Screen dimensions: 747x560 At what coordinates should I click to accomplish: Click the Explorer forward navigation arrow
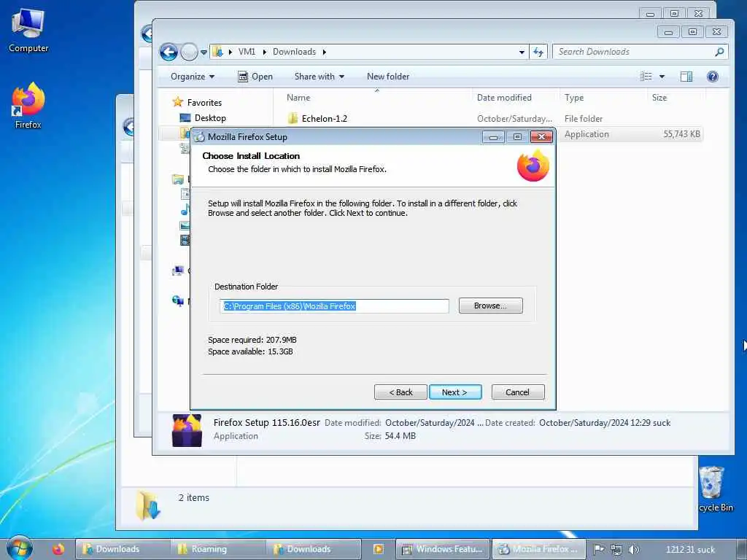(x=189, y=52)
